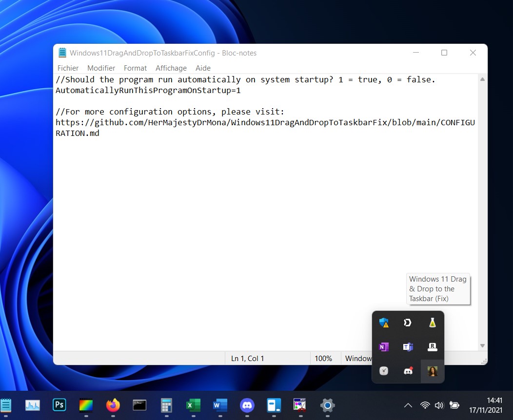Open the Format menu

click(x=135, y=68)
